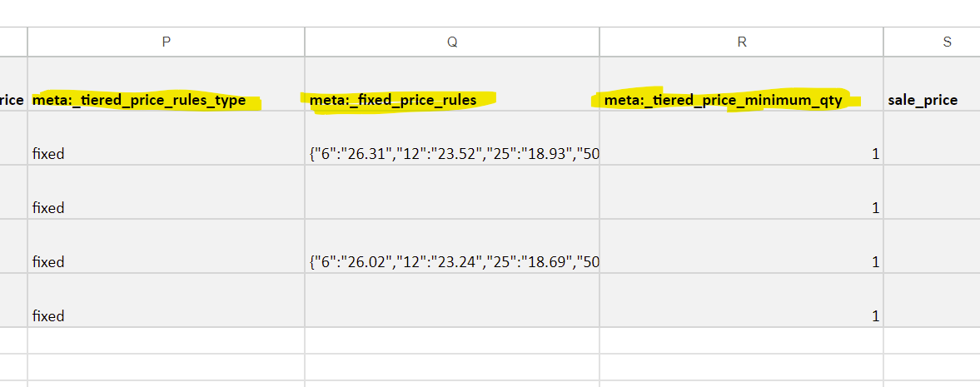
Task: Click the meta:_fixed_price_rules header cell
Action: pos(452,84)
